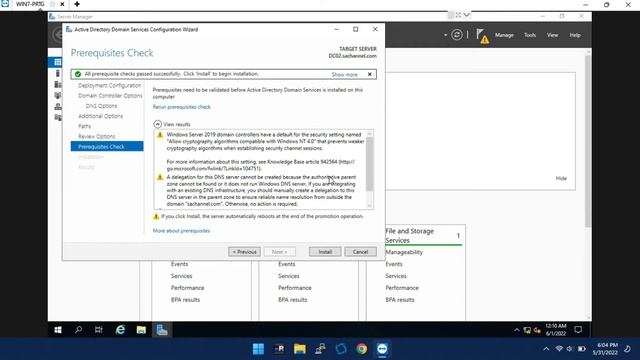Click the Server Manager notifications flag icon
640x360 pixels.
[x=482, y=36]
